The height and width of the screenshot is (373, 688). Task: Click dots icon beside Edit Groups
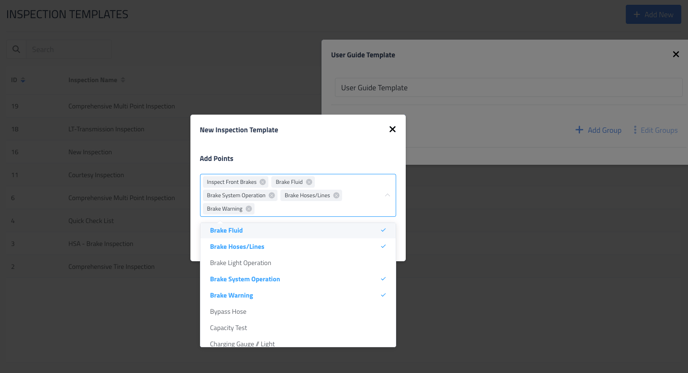click(x=635, y=130)
